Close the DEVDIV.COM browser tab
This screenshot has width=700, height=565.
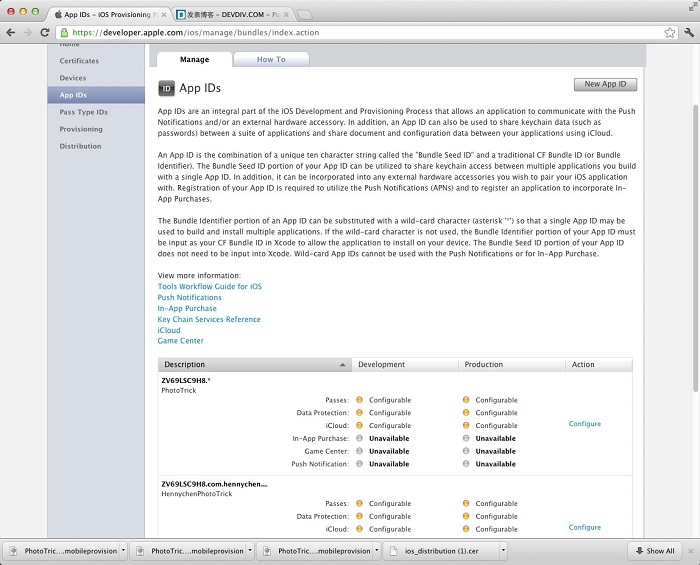(286, 15)
